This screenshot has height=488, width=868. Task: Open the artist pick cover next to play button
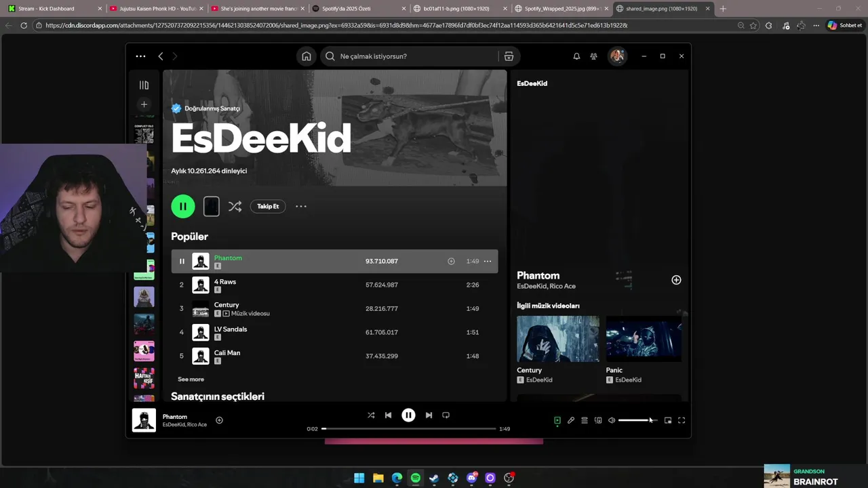pyautogui.click(x=212, y=206)
